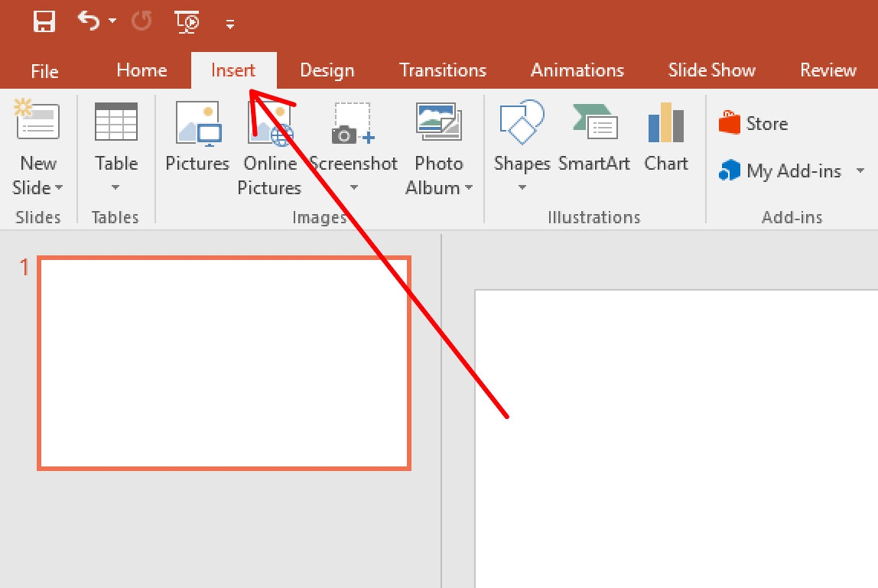The height and width of the screenshot is (588, 878).
Task: Open the File menu
Action: click(44, 70)
